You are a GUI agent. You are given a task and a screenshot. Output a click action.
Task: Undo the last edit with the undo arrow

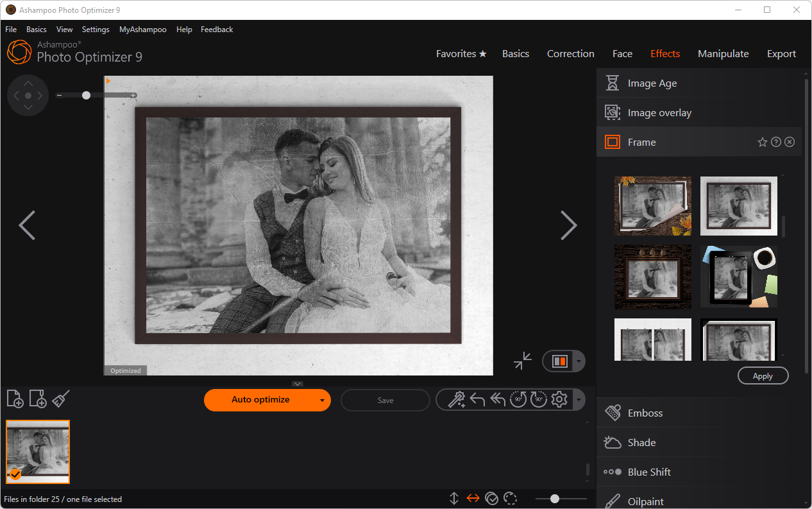tap(478, 399)
